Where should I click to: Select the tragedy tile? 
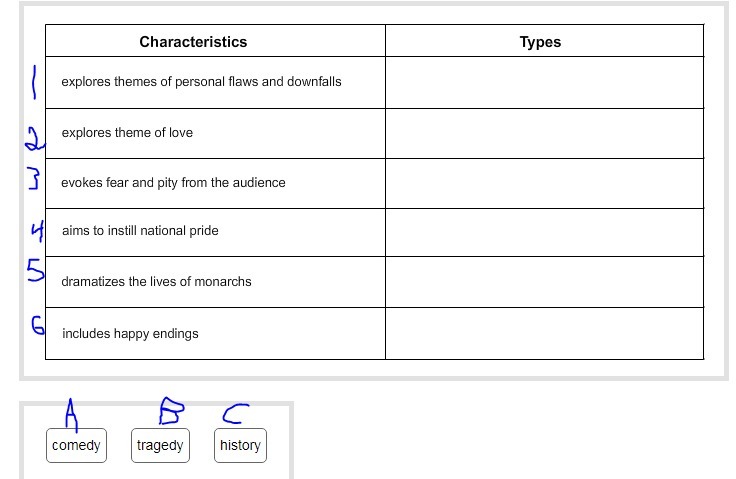click(160, 445)
